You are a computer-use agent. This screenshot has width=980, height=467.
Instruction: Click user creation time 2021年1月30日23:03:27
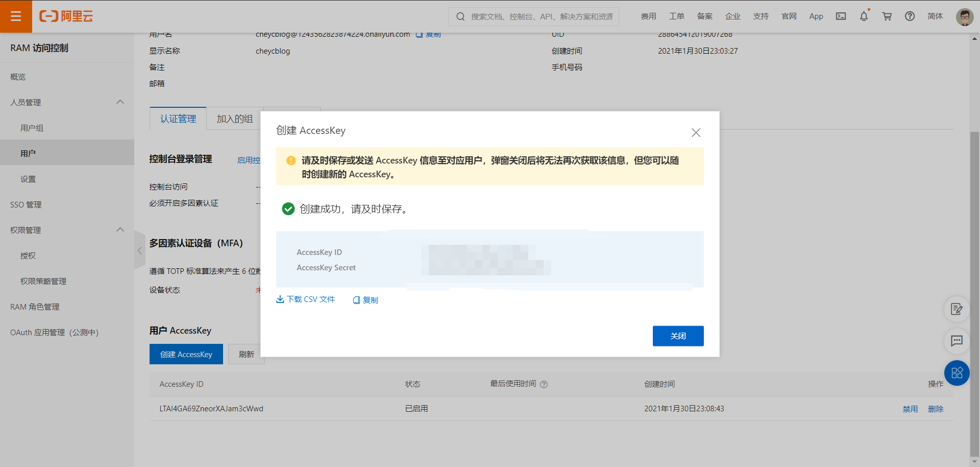point(698,51)
